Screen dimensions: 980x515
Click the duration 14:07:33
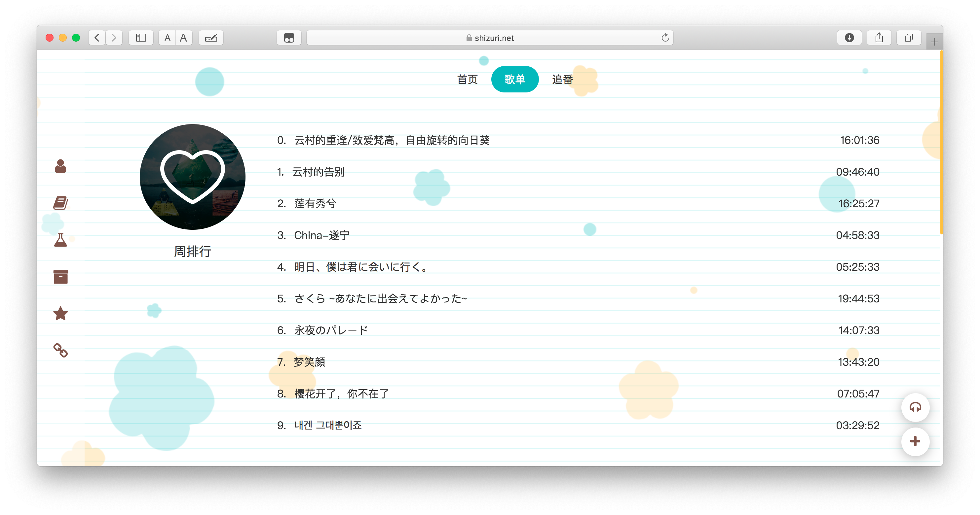(859, 330)
